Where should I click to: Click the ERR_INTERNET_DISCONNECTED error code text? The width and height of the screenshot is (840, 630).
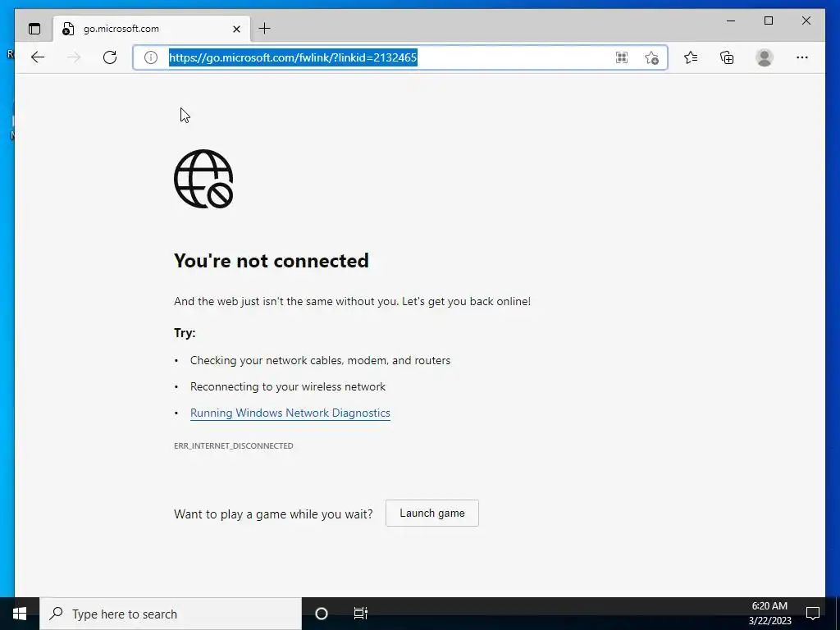(234, 445)
